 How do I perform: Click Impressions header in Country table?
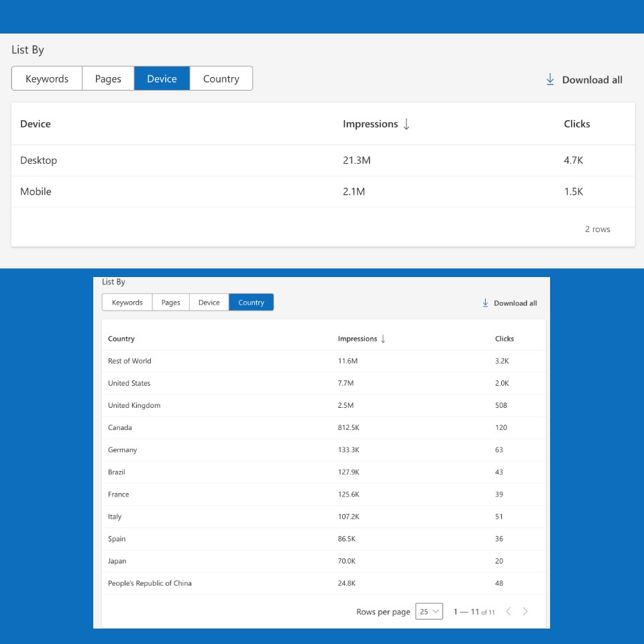358,338
